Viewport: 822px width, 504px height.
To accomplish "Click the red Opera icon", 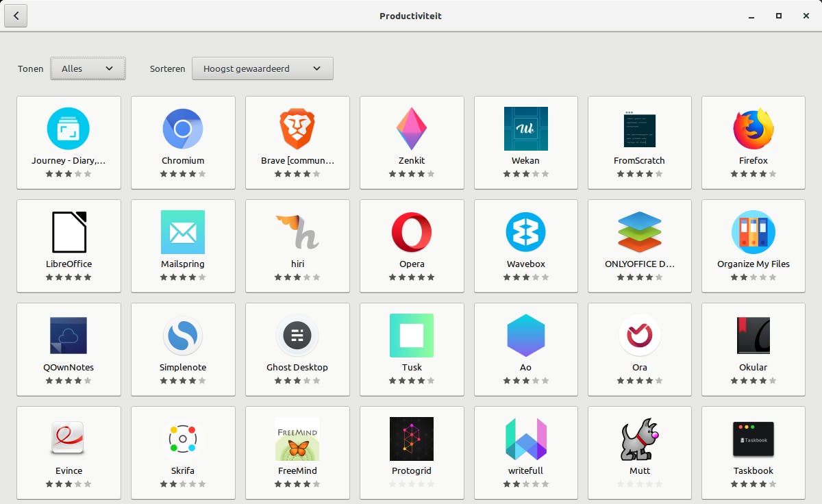I will point(412,232).
